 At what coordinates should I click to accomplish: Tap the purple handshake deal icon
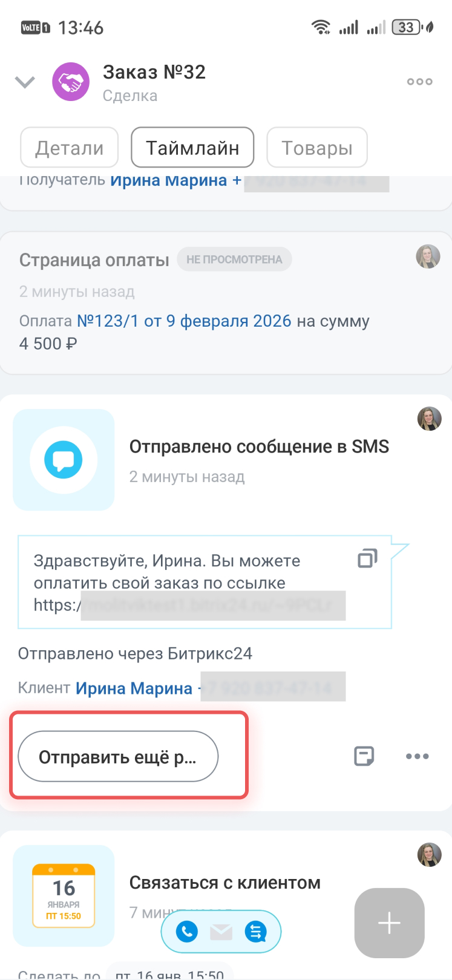tap(71, 82)
